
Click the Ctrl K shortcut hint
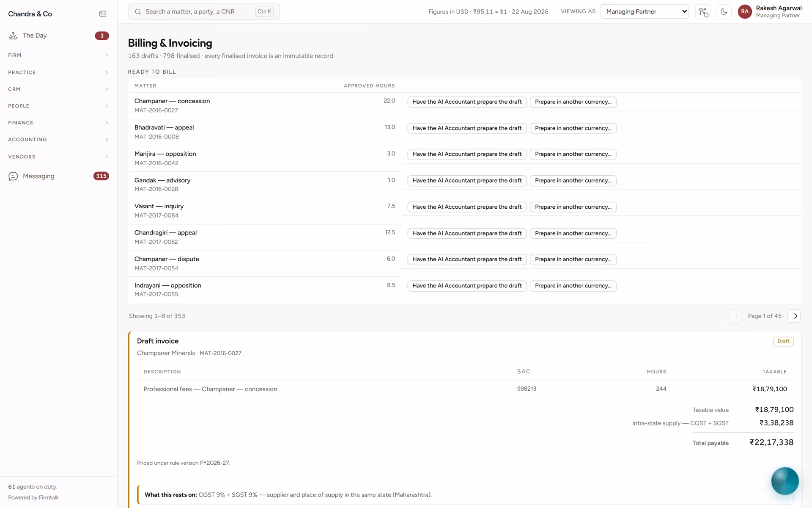264,11
